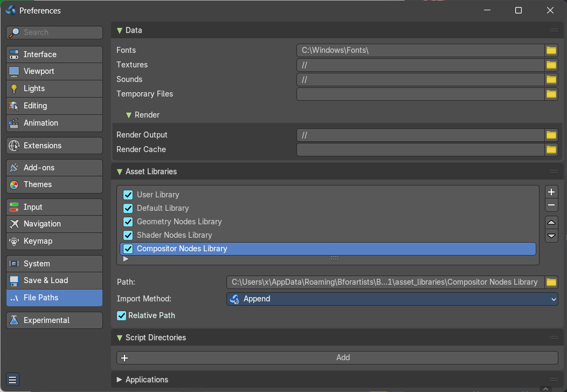Browse folder for Fonts path

coord(551,50)
